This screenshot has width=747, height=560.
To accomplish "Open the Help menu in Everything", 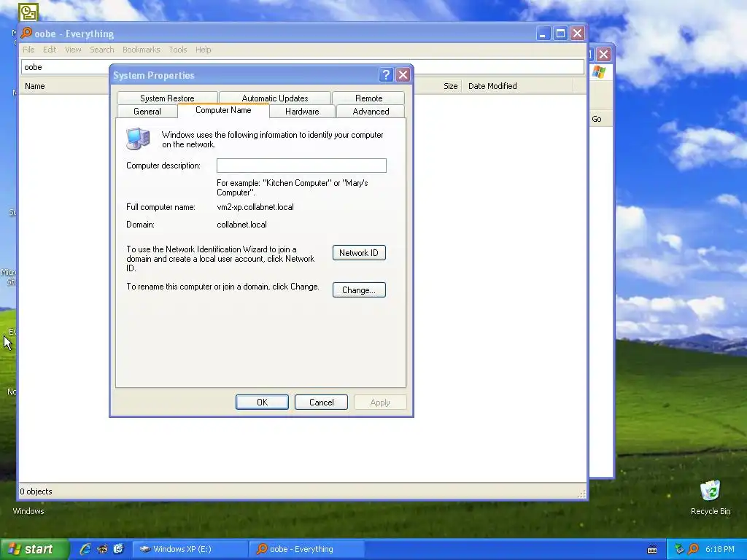I will coord(203,50).
